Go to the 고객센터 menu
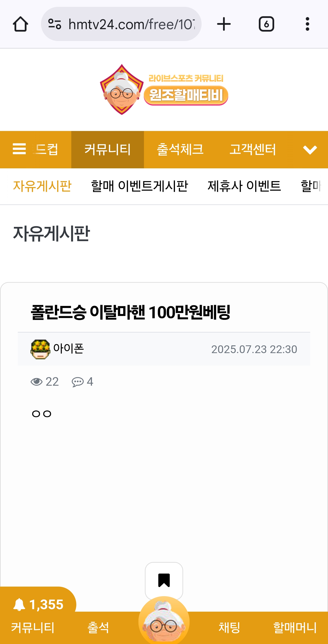The image size is (328, 644). (253, 149)
